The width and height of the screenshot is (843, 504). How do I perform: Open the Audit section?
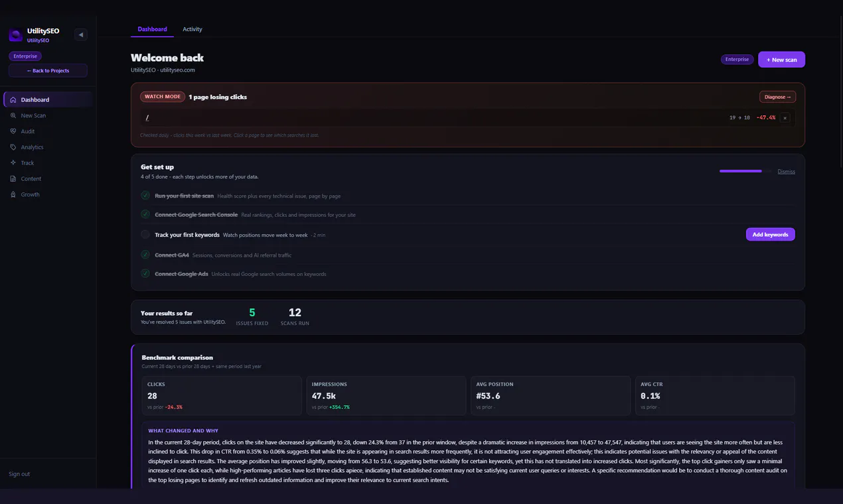point(48,131)
